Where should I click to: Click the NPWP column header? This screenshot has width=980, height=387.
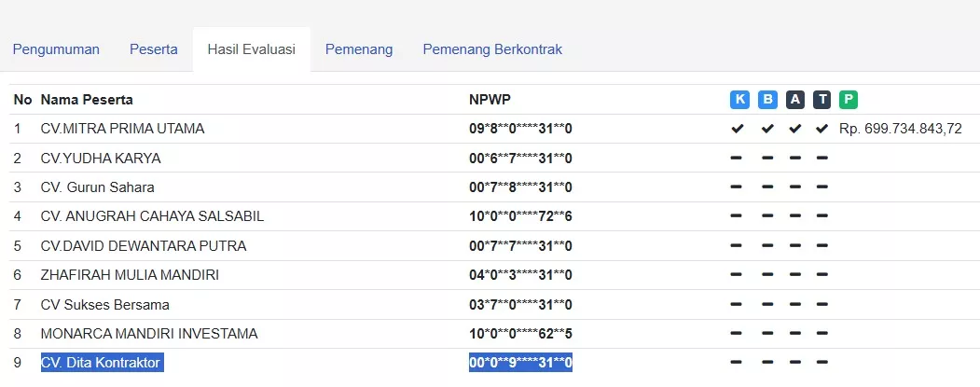[490, 100]
